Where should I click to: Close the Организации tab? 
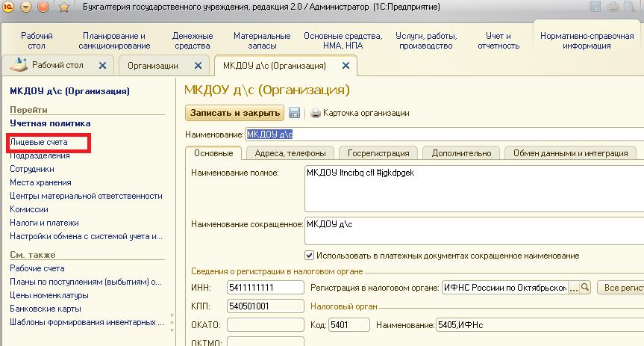pyautogui.click(x=198, y=66)
